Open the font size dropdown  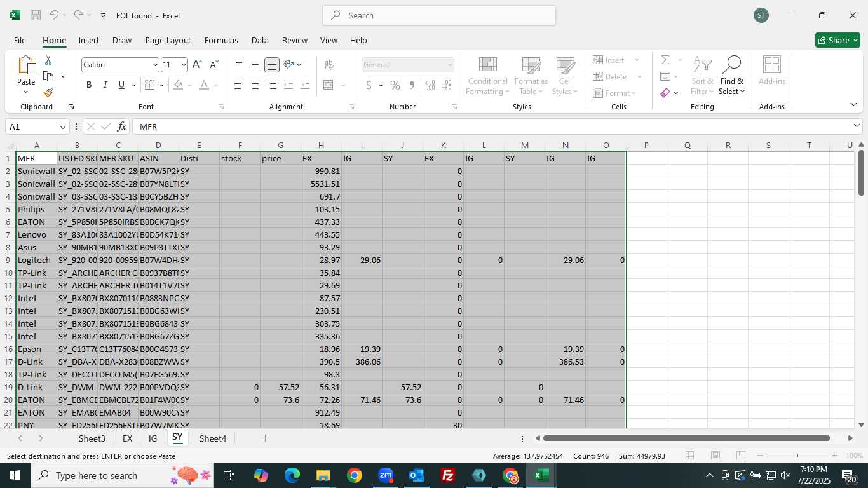click(184, 65)
